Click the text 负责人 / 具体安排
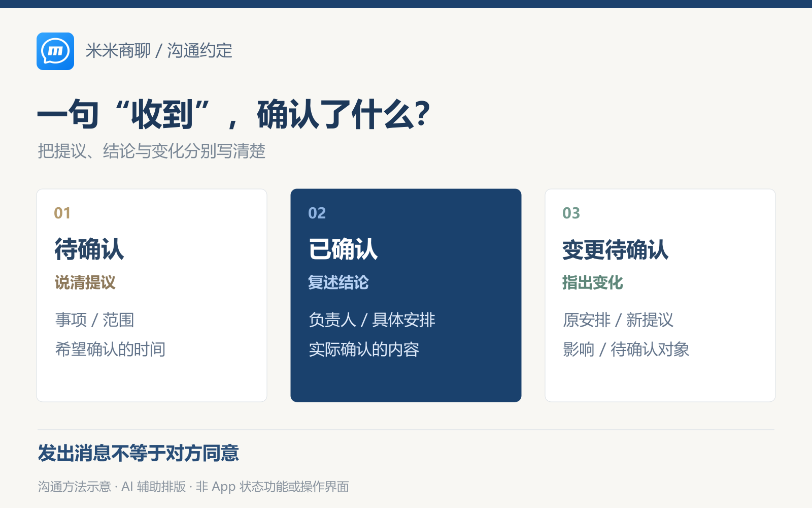 point(372,320)
